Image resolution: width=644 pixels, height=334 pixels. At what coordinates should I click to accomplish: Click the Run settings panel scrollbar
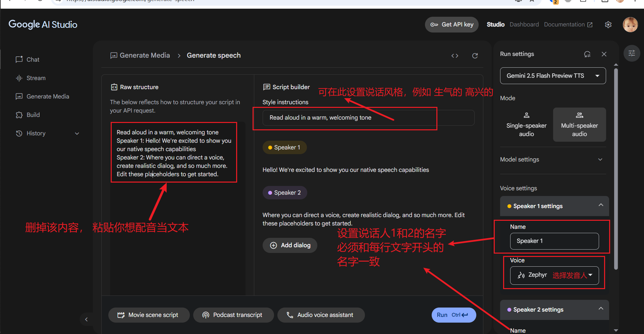[x=616, y=169]
